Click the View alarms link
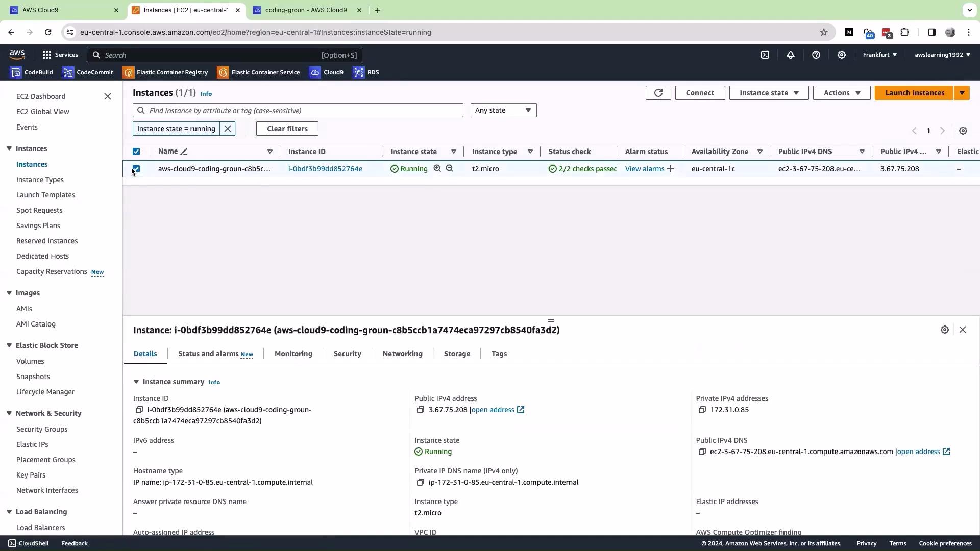The width and height of the screenshot is (980, 551). click(645, 169)
